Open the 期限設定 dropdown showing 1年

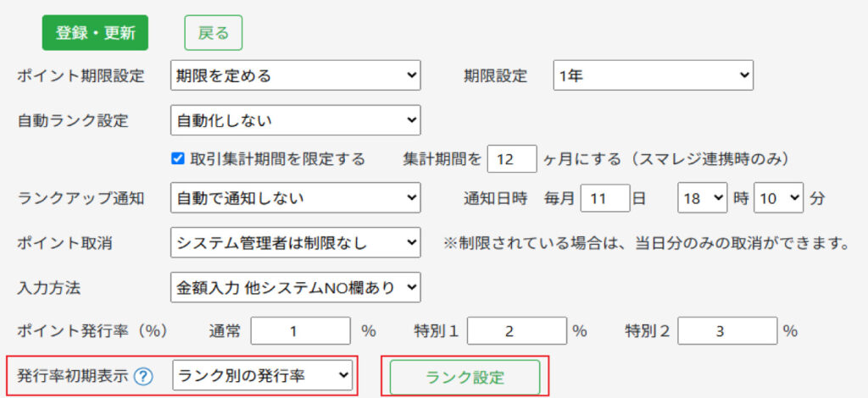[x=654, y=75]
